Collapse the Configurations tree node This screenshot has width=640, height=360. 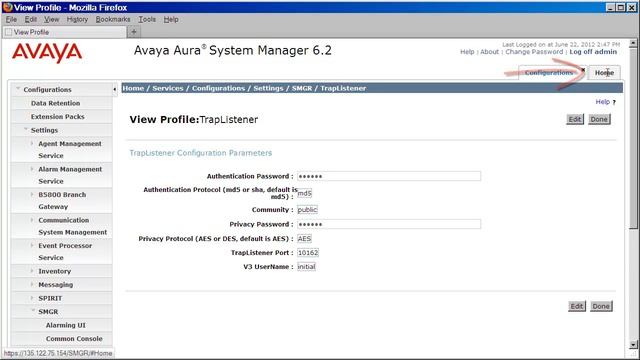(x=18, y=89)
